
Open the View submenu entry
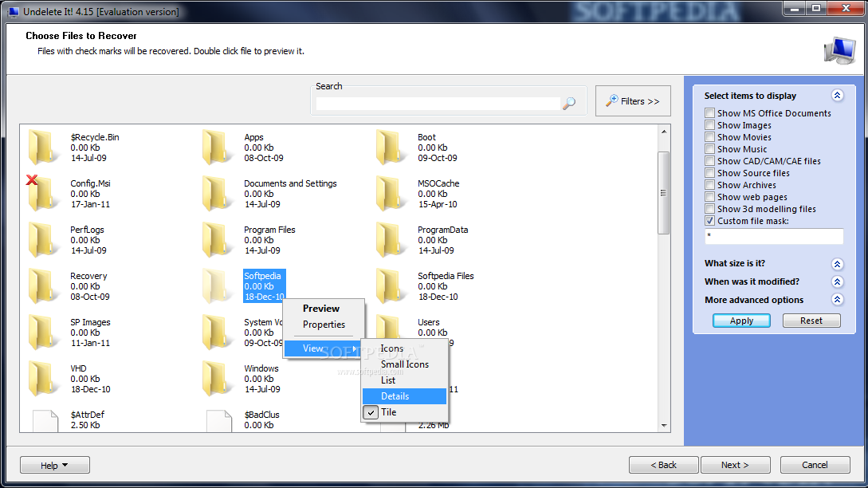(322, 348)
